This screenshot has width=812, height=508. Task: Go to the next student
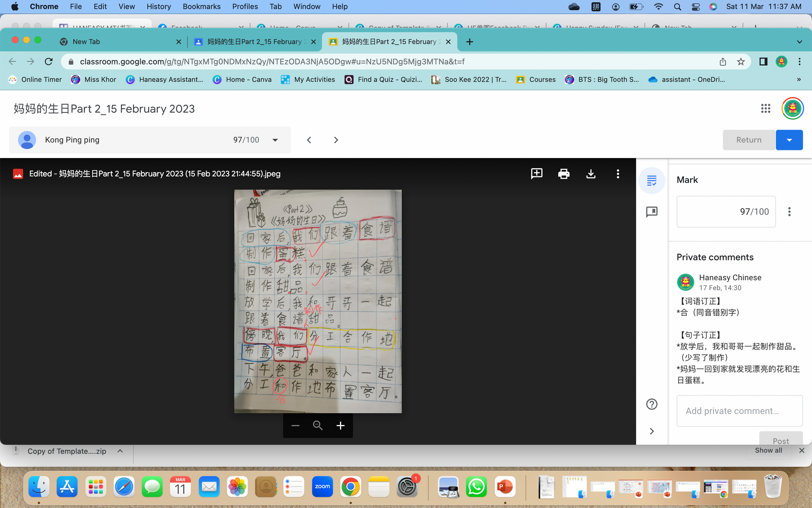pos(336,140)
